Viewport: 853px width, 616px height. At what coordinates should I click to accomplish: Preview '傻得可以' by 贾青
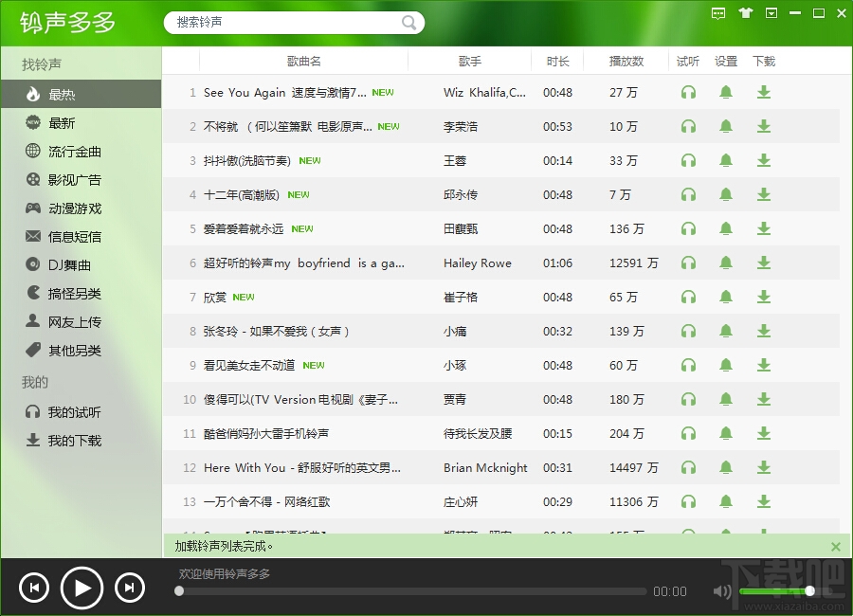click(688, 399)
